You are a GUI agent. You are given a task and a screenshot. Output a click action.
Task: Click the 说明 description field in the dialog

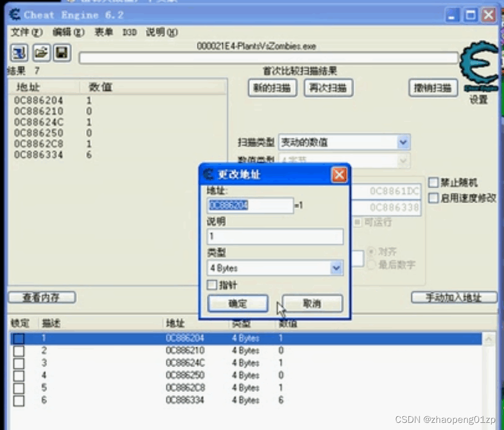pyautogui.click(x=275, y=236)
